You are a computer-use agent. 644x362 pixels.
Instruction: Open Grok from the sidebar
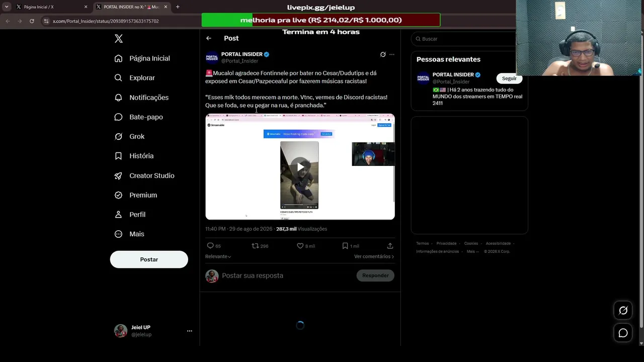click(x=130, y=137)
